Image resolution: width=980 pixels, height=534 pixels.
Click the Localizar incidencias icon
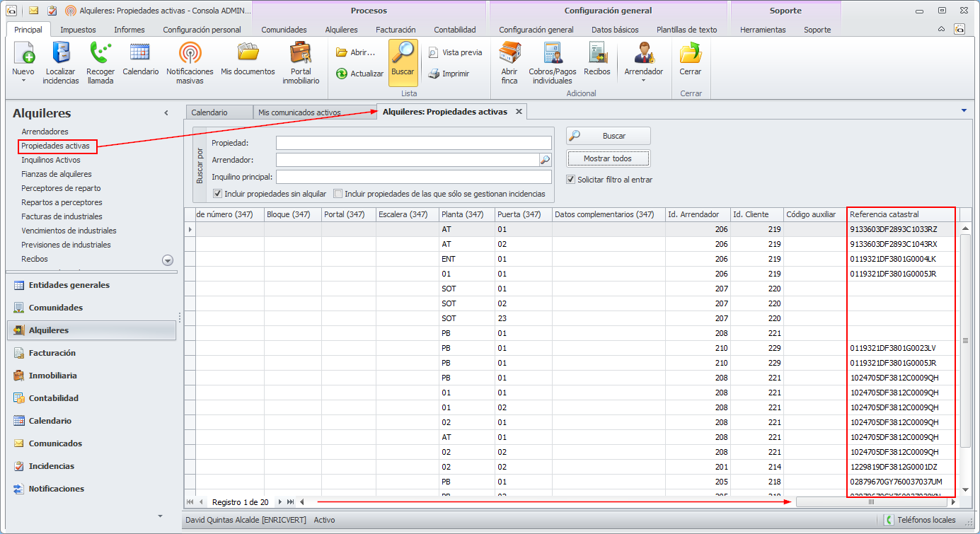pyautogui.click(x=61, y=54)
